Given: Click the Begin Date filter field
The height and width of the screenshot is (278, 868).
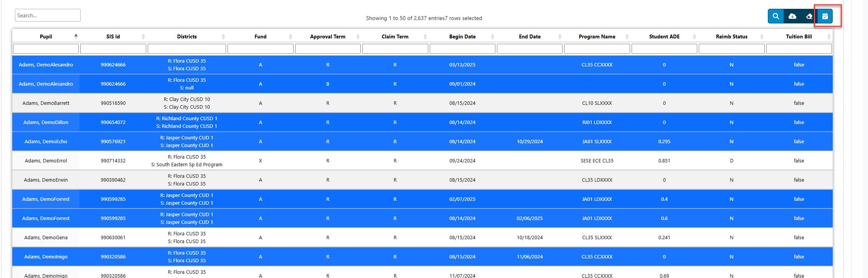Looking at the screenshot, I should pyautogui.click(x=462, y=49).
